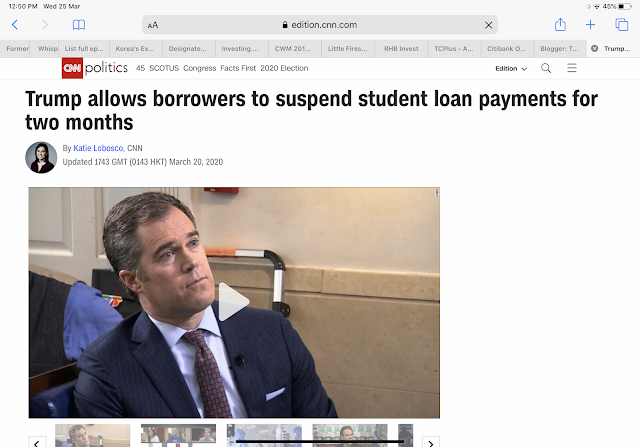Open the CNN hamburger menu
This screenshot has width=640, height=447.
click(572, 68)
